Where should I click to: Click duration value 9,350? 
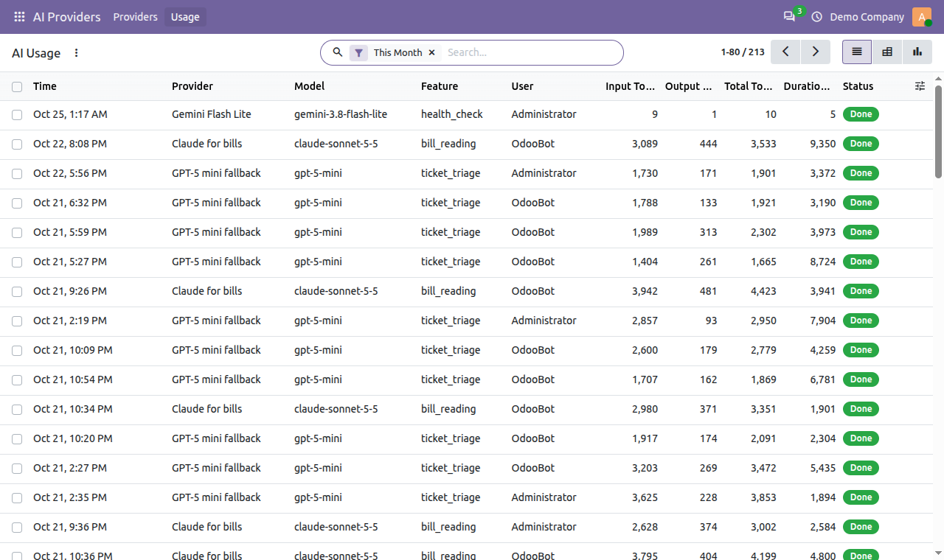pos(822,144)
